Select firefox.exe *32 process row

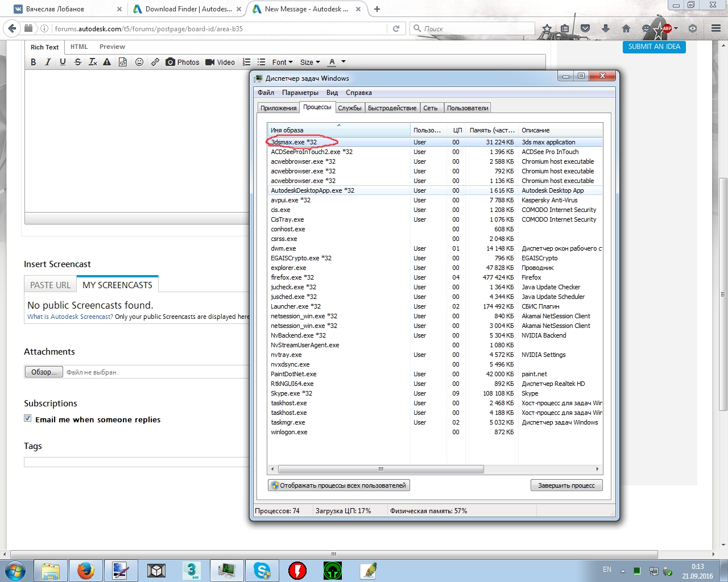point(435,277)
